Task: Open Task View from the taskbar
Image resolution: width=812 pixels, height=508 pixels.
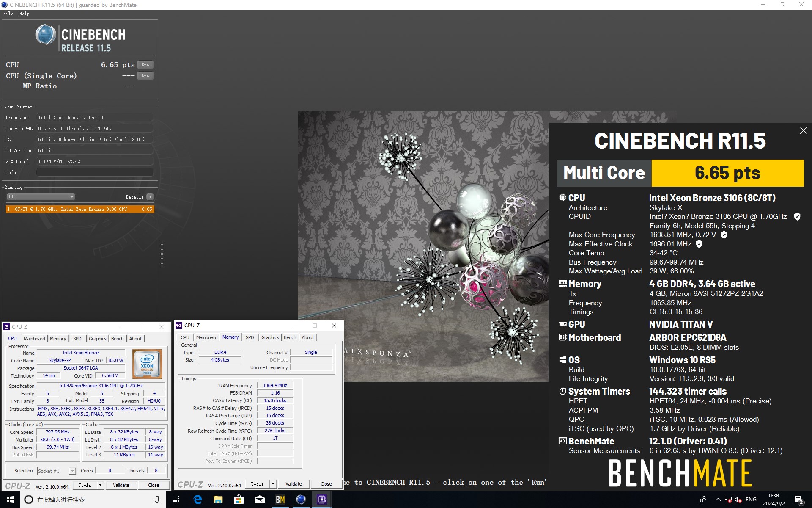Action: pyautogui.click(x=176, y=500)
